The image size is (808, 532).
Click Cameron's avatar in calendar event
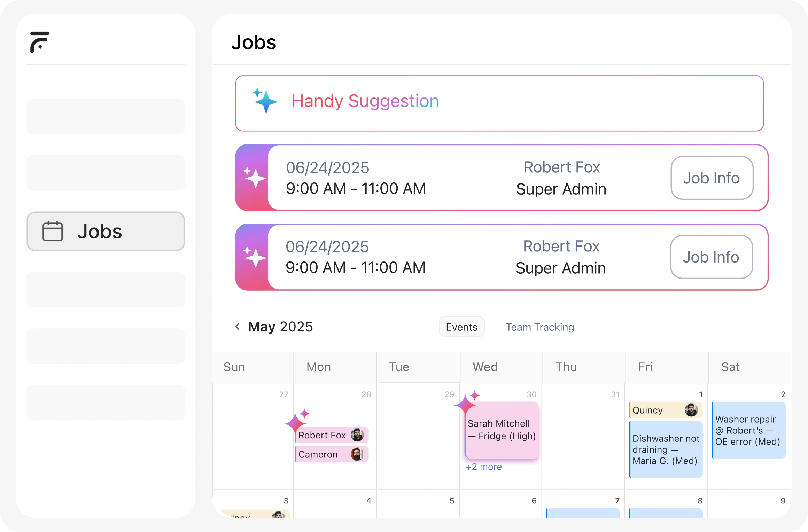(357, 454)
